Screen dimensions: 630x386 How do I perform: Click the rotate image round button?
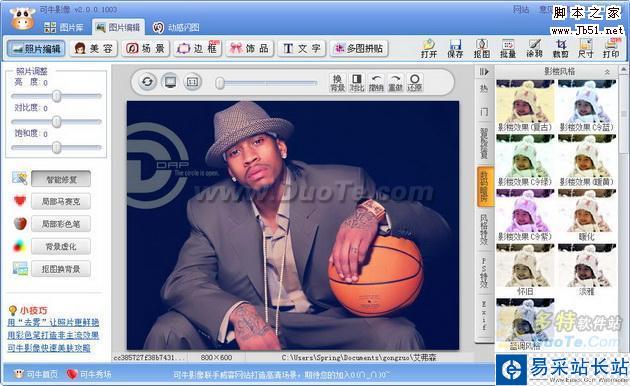point(147,82)
